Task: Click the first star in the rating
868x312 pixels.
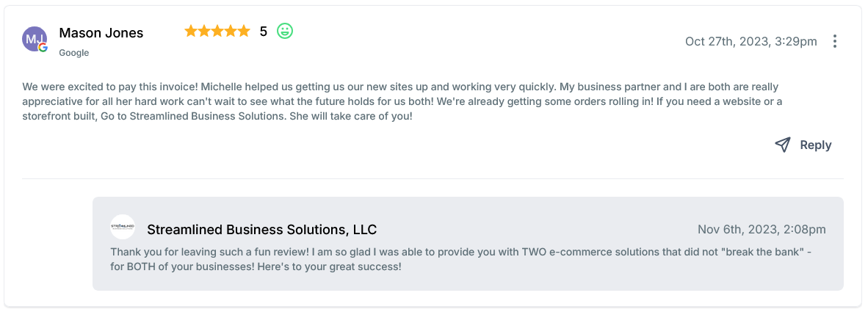Action: click(191, 31)
